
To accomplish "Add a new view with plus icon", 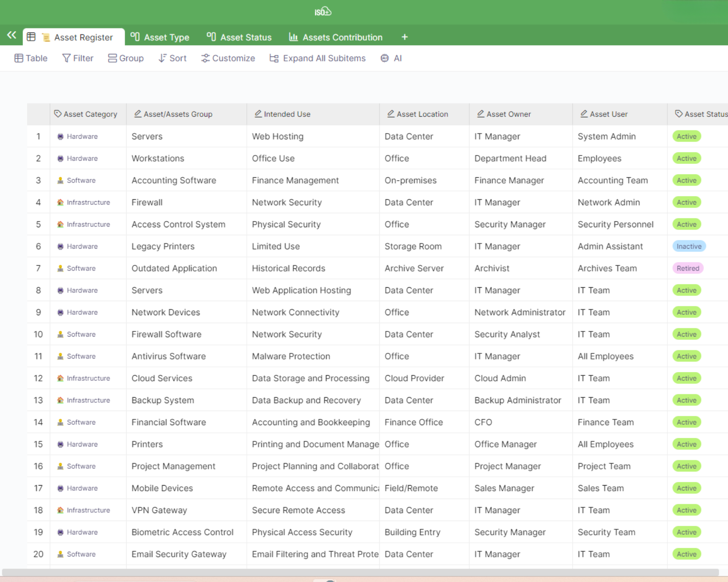I will [404, 37].
